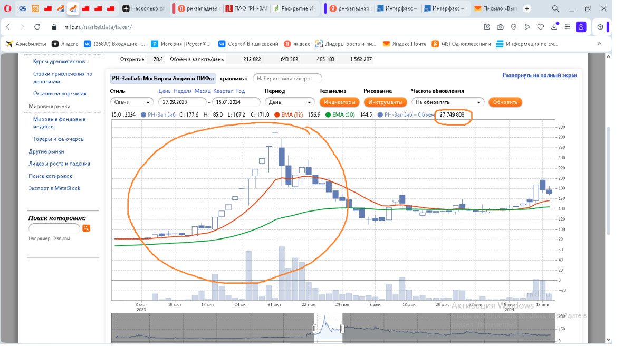Click the Индикаторы button
Viewport: 633px width, 364px height.
(339, 102)
